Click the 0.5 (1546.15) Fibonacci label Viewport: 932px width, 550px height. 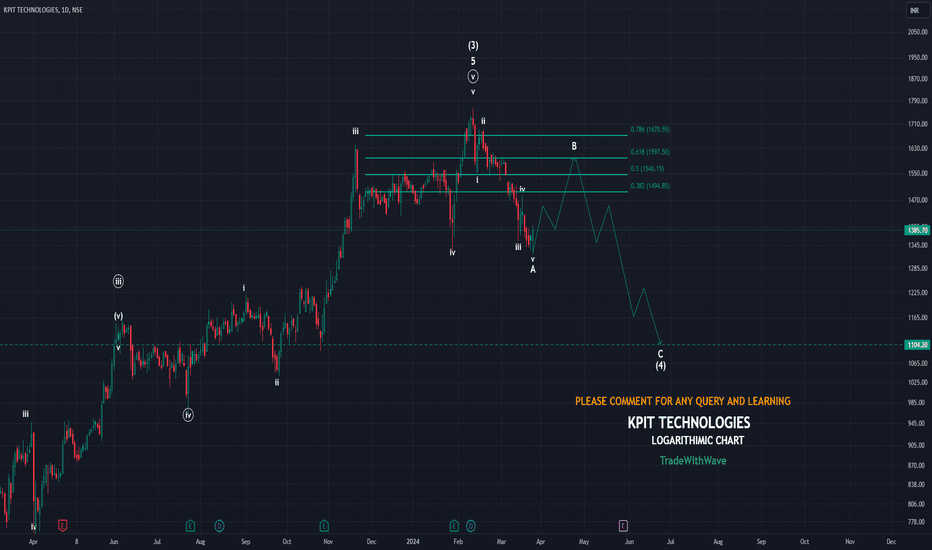coord(647,168)
